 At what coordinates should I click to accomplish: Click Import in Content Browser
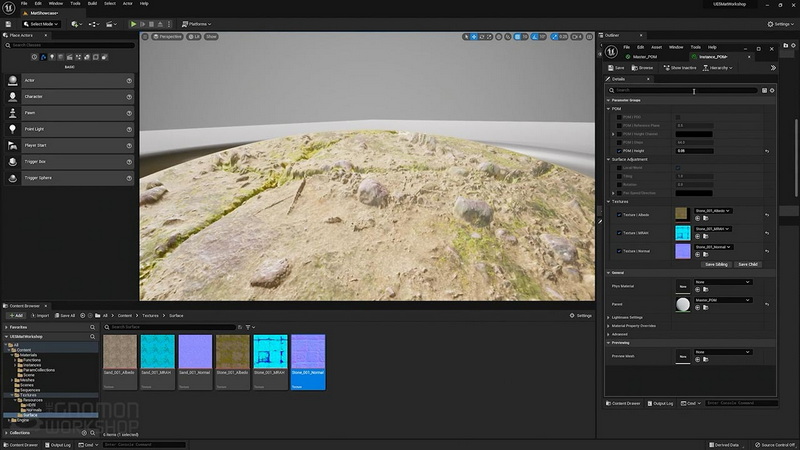coord(40,315)
